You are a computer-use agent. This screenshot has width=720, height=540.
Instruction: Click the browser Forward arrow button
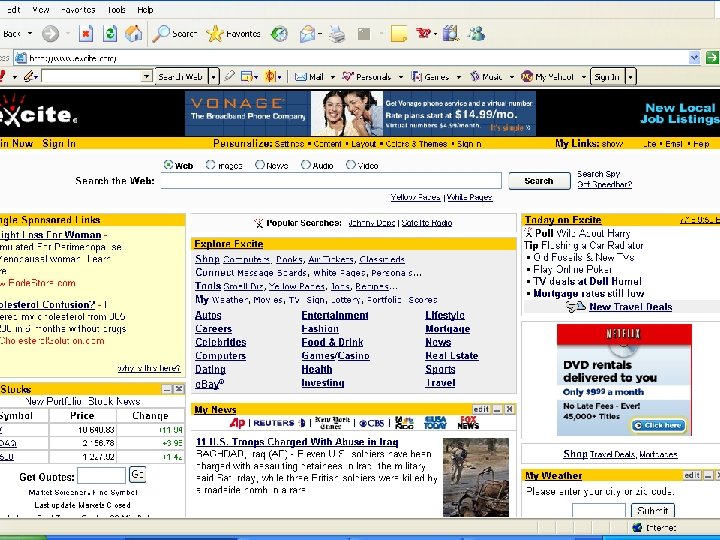point(51,34)
